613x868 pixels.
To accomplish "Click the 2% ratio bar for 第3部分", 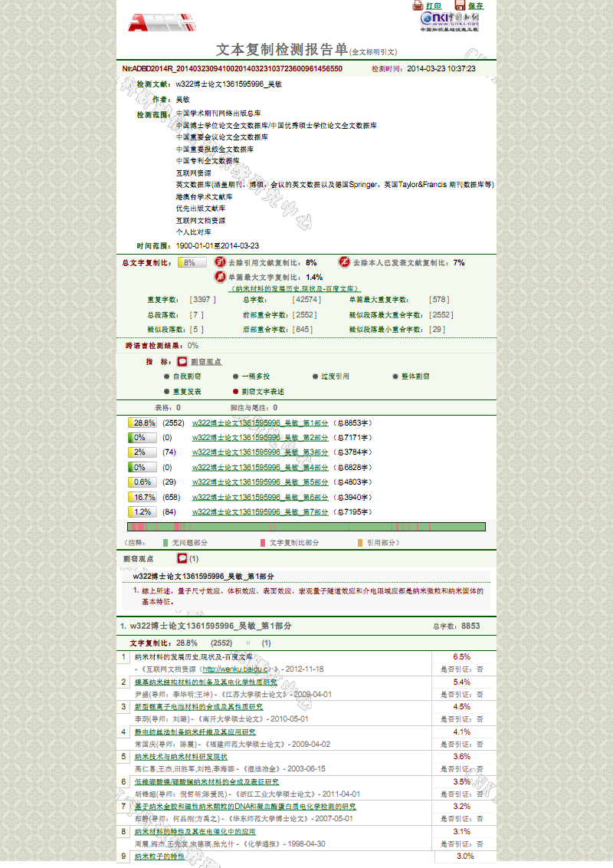I will (143, 452).
